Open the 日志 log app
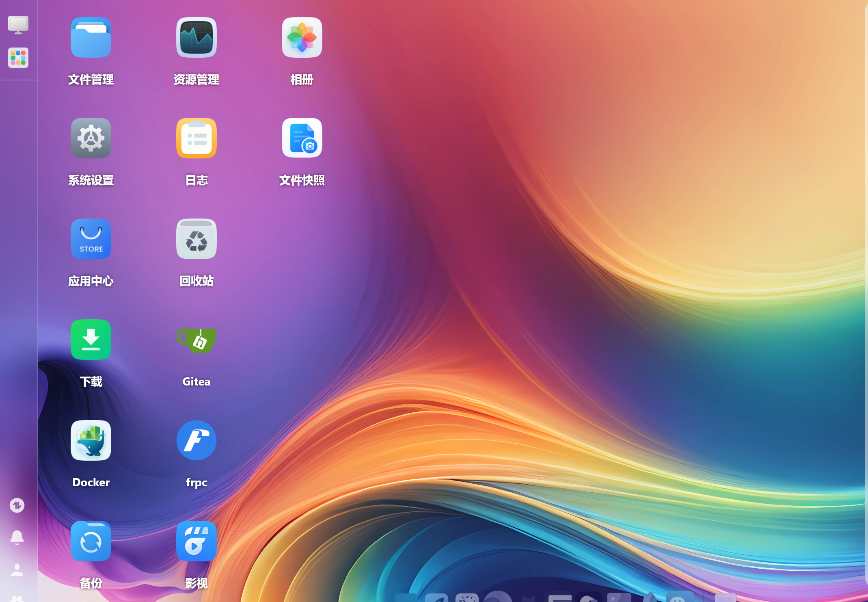This screenshot has width=868, height=602. click(196, 139)
